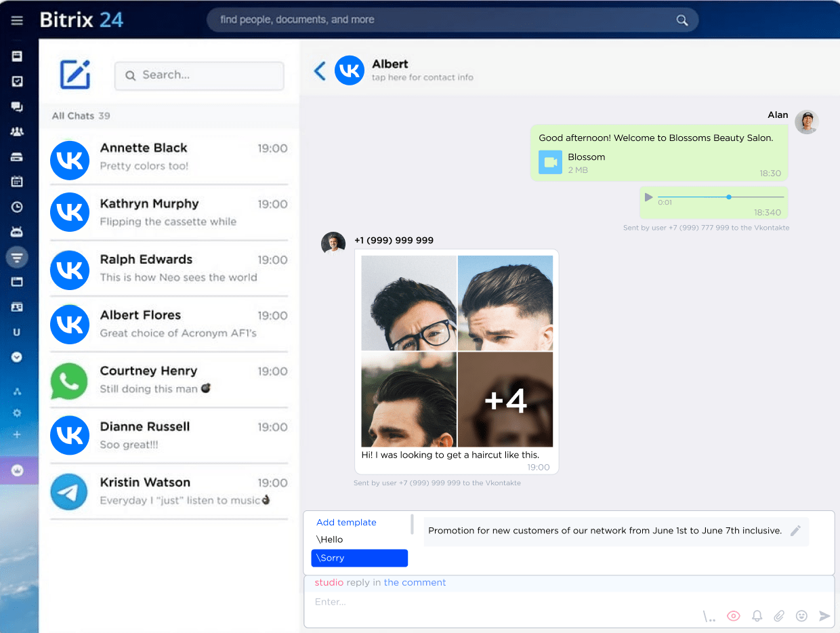Click the search input in the top bar

pos(447,20)
